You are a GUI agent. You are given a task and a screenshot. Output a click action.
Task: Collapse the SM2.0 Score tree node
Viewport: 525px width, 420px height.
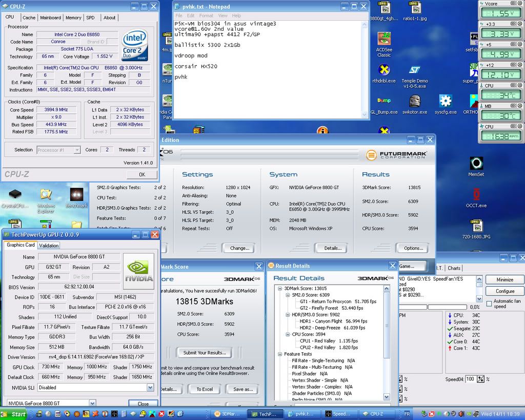tap(287, 295)
